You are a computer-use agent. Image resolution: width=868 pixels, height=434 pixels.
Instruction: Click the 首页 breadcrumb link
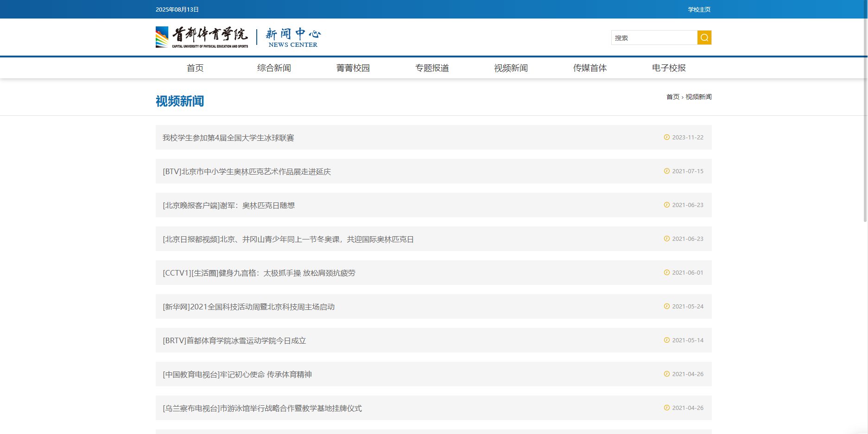coord(672,97)
